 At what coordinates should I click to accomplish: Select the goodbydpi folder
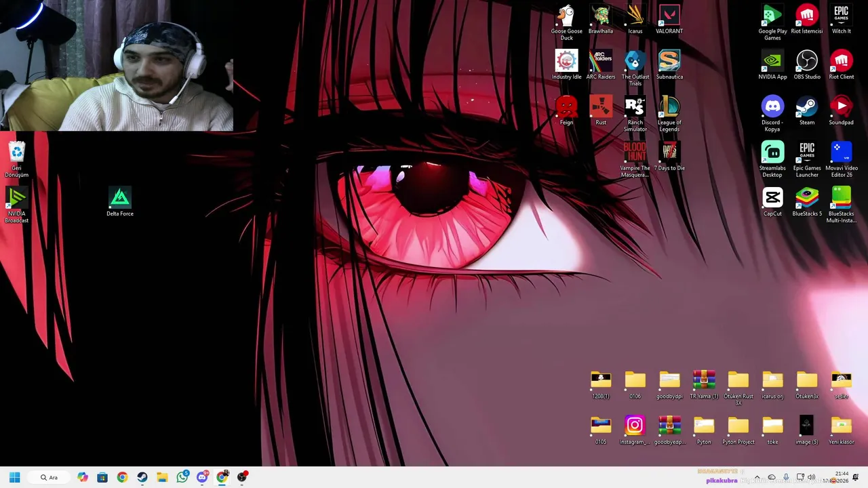pos(669,384)
